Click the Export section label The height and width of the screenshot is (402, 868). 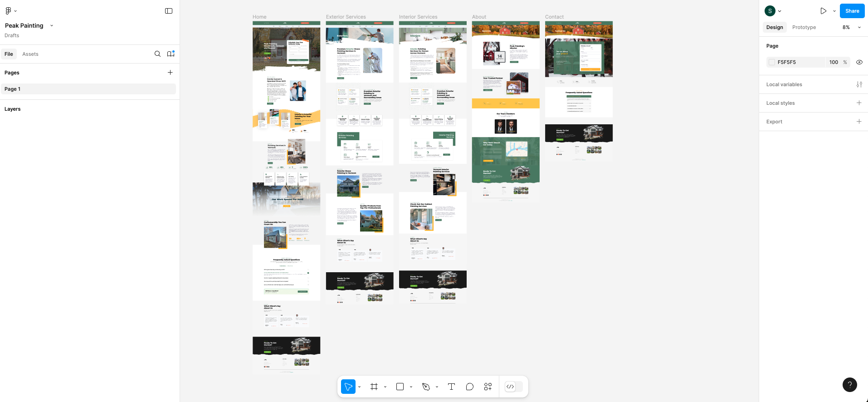tap(774, 122)
